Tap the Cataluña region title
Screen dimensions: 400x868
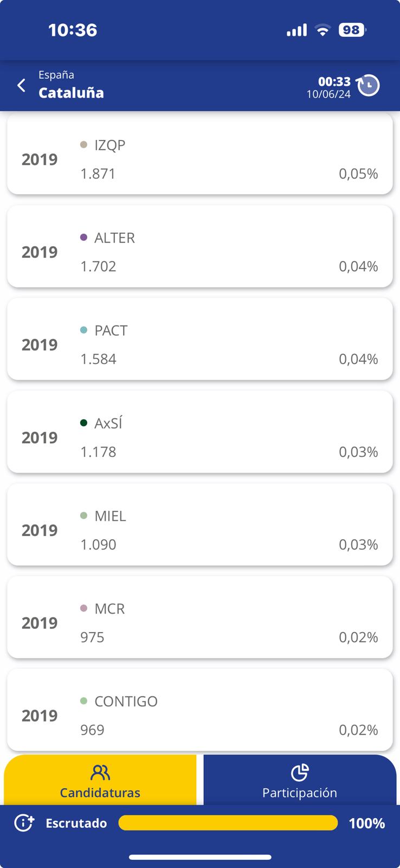pyautogui.click(x=71, y=93)
